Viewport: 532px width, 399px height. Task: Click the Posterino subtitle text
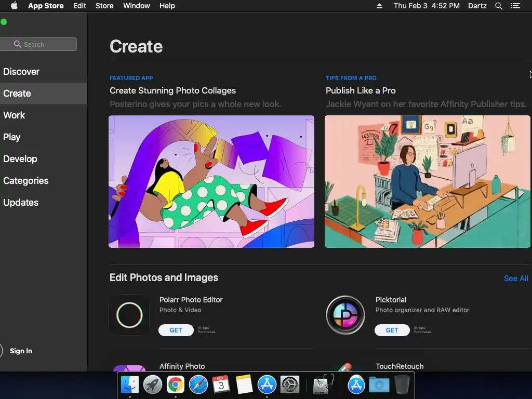coord(195,104)
